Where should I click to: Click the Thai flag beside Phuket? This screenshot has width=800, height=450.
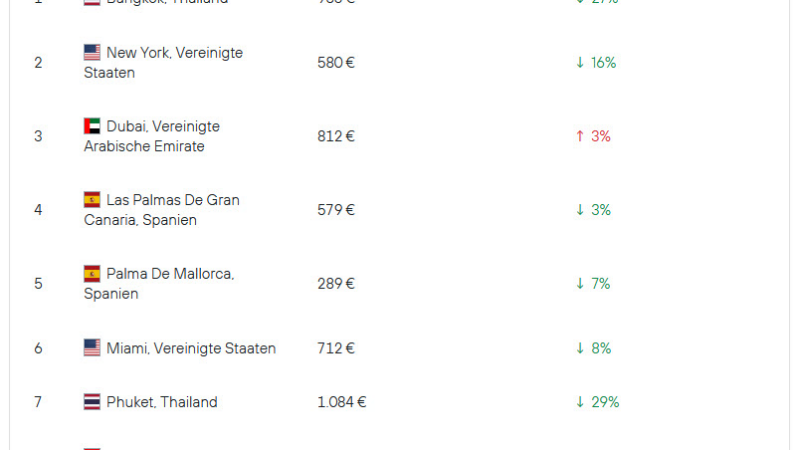[x=92, y=402]
